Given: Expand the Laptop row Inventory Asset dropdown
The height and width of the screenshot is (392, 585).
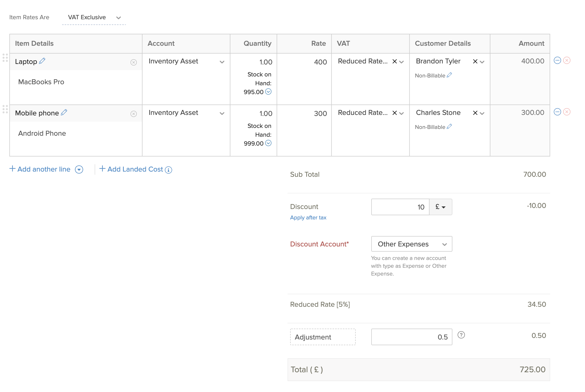Looking at the screenshot, I should 222,62.
